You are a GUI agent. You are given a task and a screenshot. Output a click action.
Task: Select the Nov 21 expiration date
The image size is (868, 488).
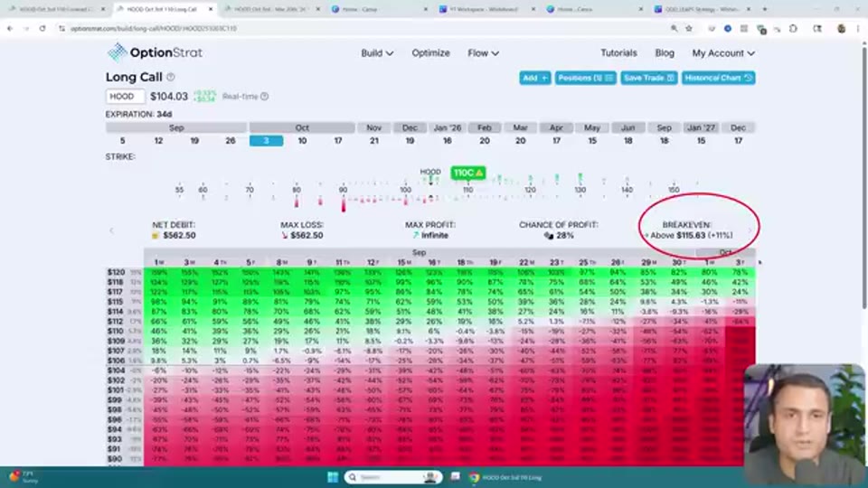pyautogui.click(x=374, y=141)
